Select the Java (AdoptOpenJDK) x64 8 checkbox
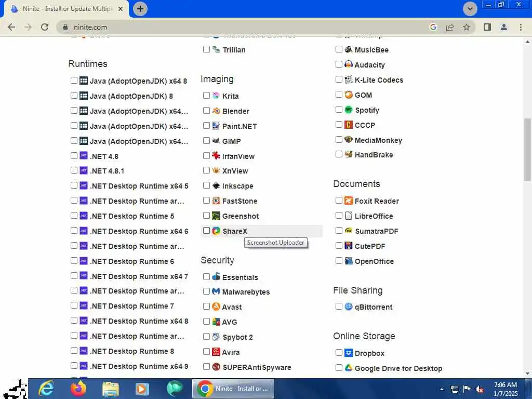Screen dimensions: 532x399 74,81
